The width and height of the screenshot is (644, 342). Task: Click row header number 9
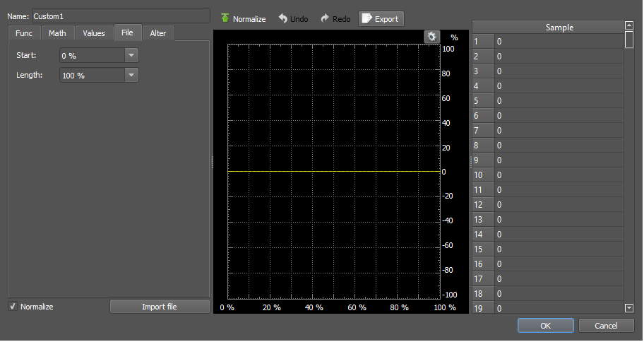click(484, 160)
